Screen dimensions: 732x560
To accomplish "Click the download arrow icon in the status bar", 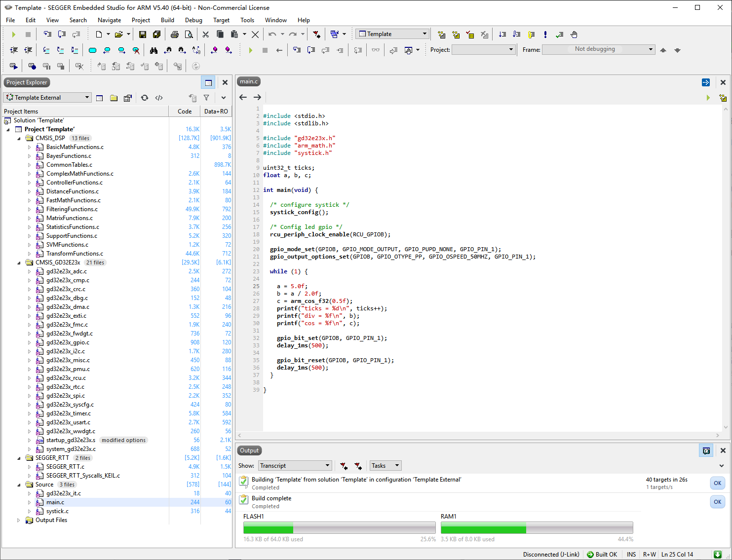I will (718, 555).
